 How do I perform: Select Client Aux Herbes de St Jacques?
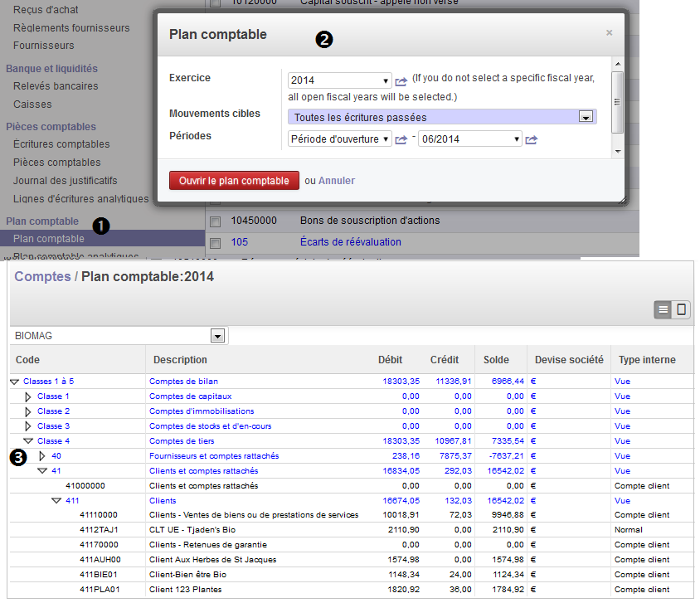pos(352,560)
